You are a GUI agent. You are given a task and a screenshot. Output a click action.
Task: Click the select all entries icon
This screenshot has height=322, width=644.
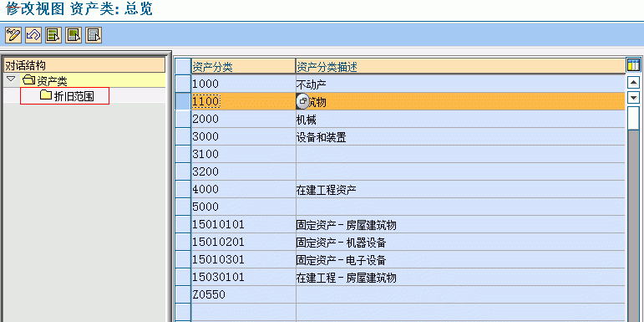pos(53,35)
